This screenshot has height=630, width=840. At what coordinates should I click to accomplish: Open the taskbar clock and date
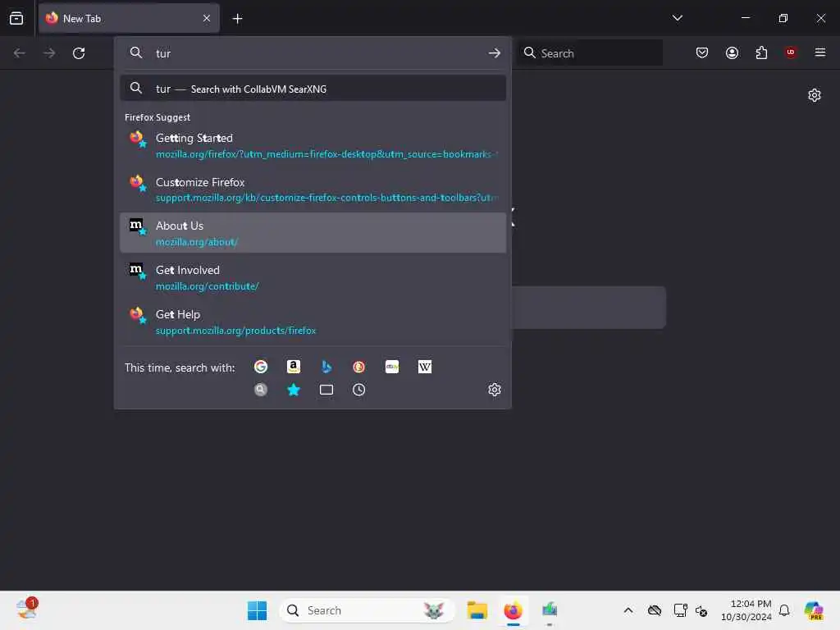tap(746, 610)
